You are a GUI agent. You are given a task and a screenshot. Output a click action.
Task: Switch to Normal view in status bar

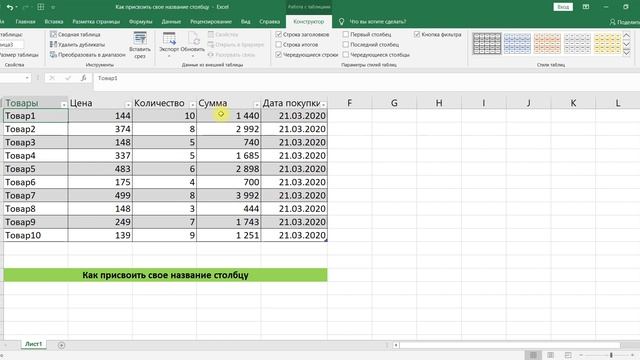(533, 355)
